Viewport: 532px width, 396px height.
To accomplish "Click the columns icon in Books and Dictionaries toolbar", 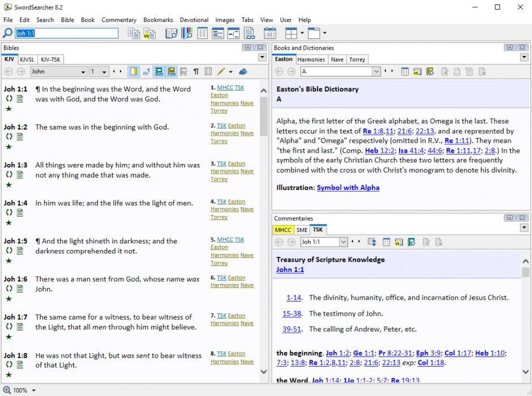I will click(405, 71).
